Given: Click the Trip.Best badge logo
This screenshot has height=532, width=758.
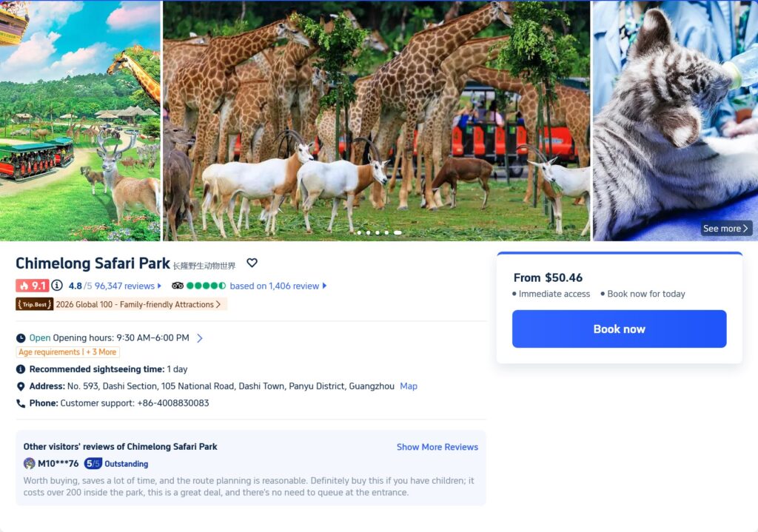Looking at the screenshot, I should (35, 304).
